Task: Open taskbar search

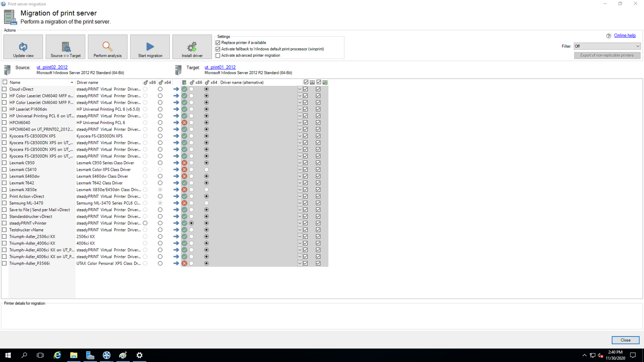Action: 24,355
